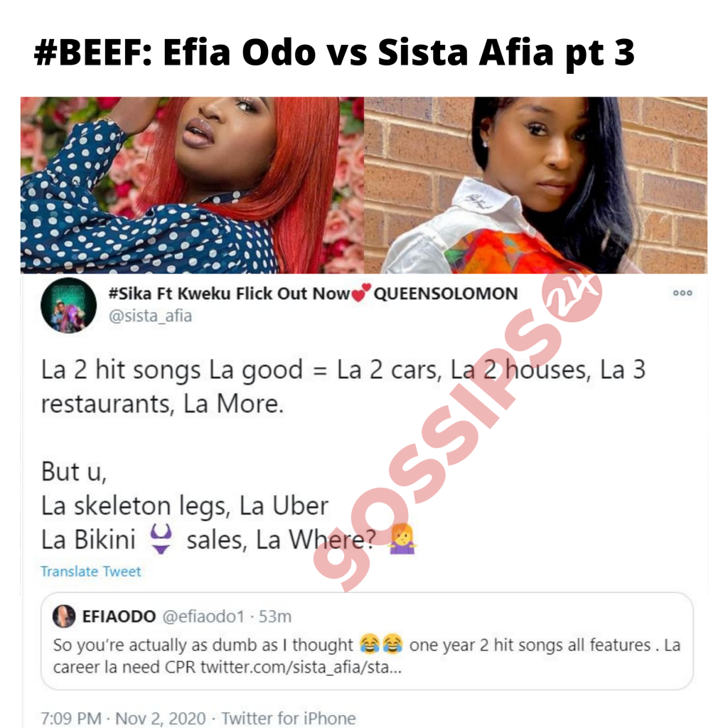The height and width of the screenshot is (728, 728).
Task: Open the red-haired woman's photo on the left
Action: pos(192,185)
